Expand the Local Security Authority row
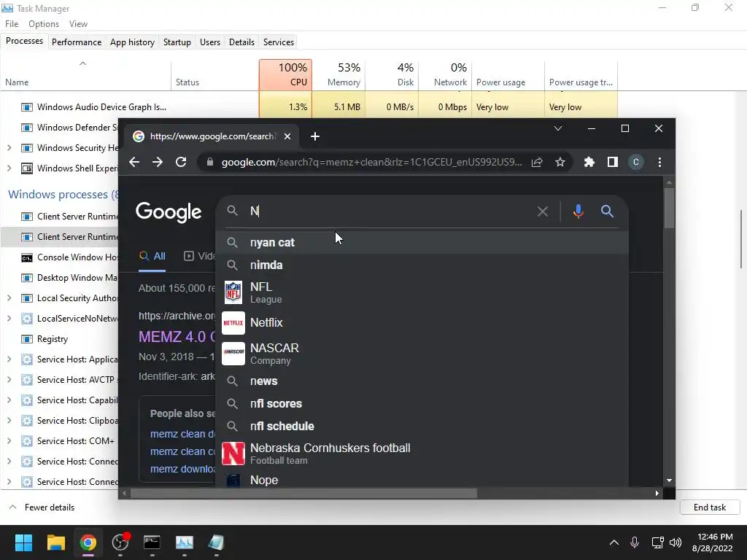This screenshot has width=747, height=560. click(9, 298)
